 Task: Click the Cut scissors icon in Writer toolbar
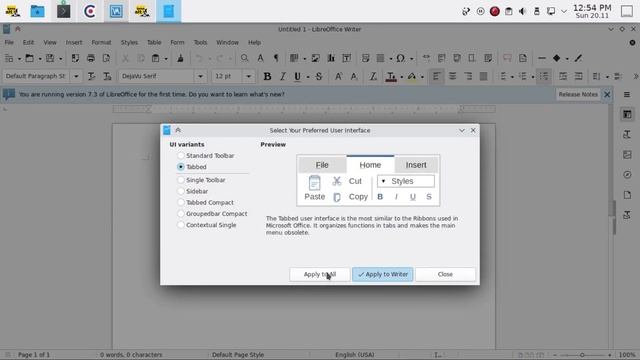(125, 58)
